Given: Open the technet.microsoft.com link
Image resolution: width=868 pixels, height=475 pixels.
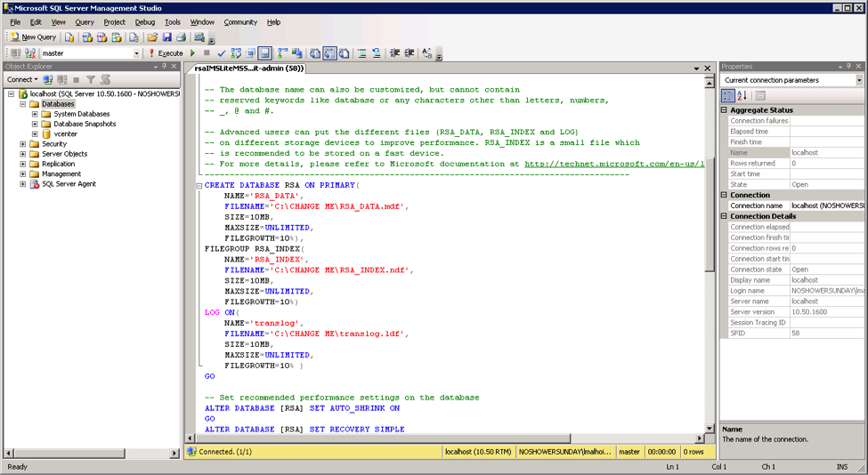Looking at the screenshot, I should point(614,164).
